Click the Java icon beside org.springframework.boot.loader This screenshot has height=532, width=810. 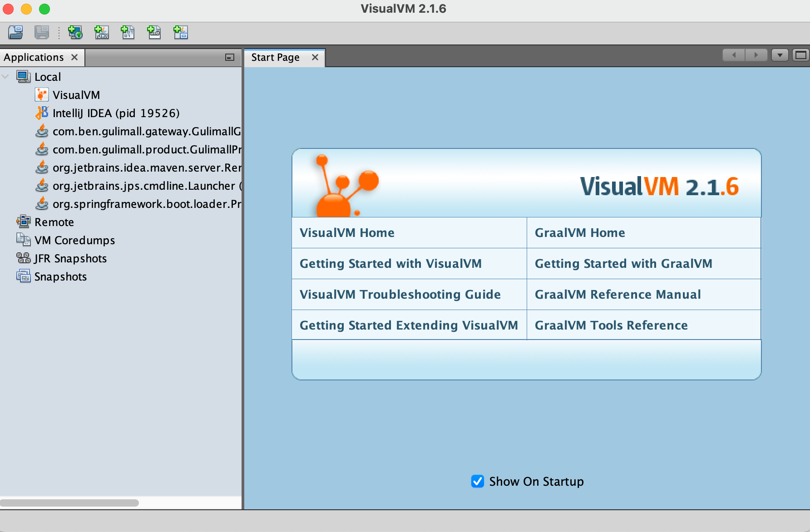pos(42,204)
